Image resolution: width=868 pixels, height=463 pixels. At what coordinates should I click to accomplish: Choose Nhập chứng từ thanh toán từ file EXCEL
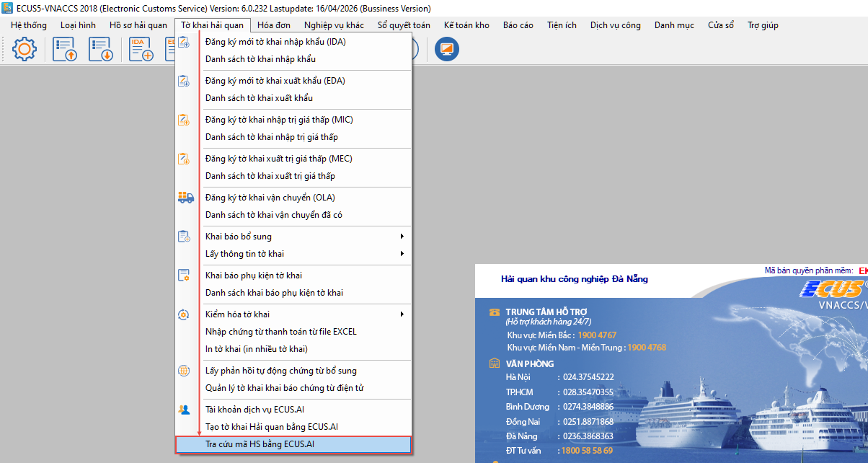(280, 332)
